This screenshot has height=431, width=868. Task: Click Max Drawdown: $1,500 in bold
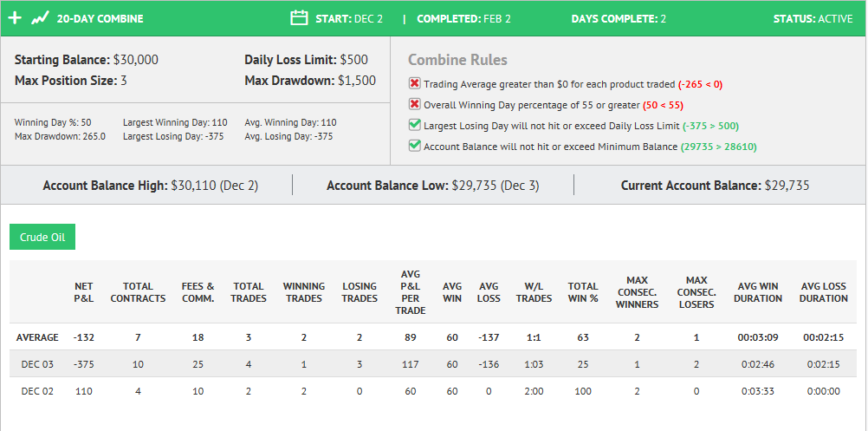[310, 81]
